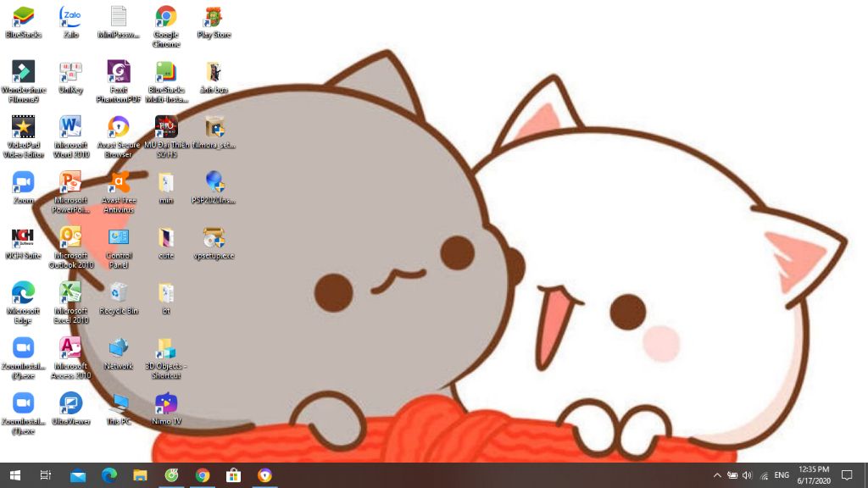Select the Network desktop icon
The image size is (868, 488).
pos(119,354)
